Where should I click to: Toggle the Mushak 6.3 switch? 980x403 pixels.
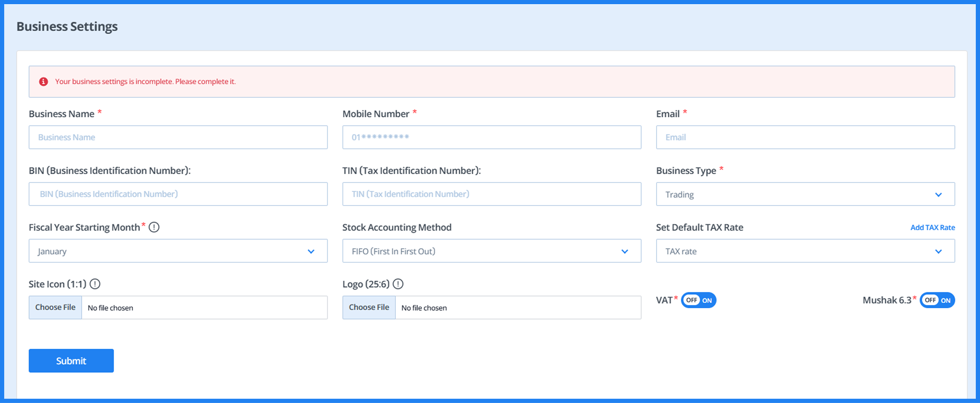937,300
